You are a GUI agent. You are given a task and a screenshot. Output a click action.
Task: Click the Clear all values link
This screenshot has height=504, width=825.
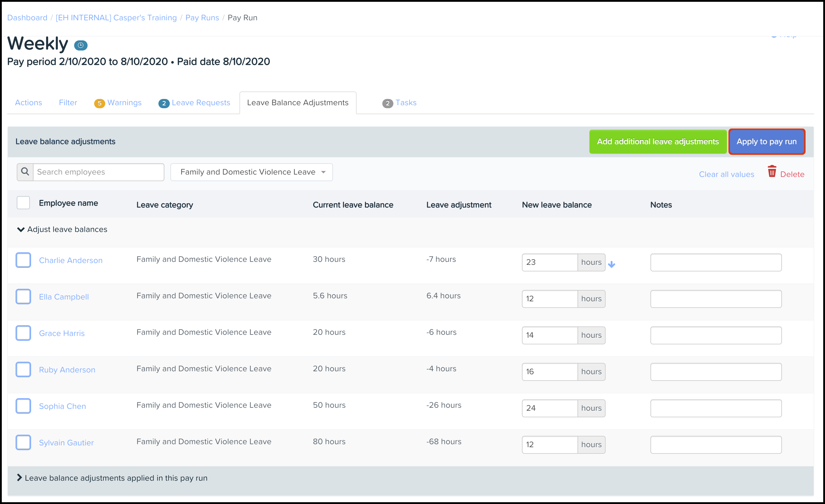click(x=726, y=174)
